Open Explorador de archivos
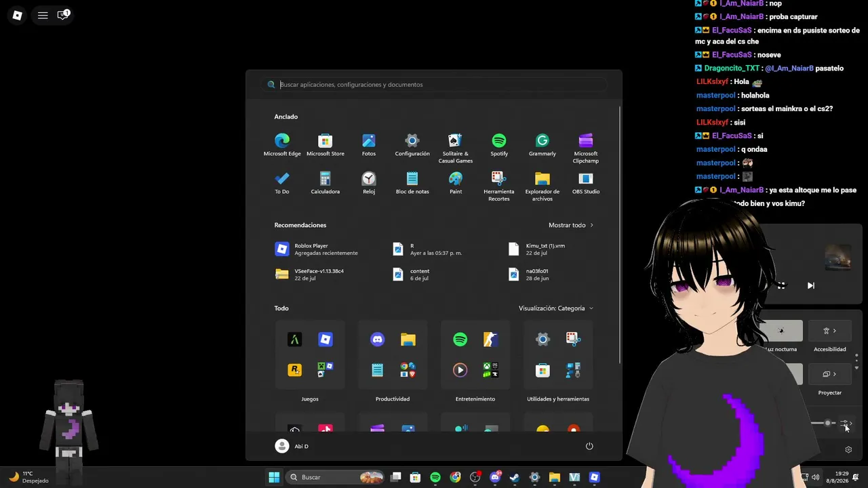868x488 pixels. click(542, 186)
